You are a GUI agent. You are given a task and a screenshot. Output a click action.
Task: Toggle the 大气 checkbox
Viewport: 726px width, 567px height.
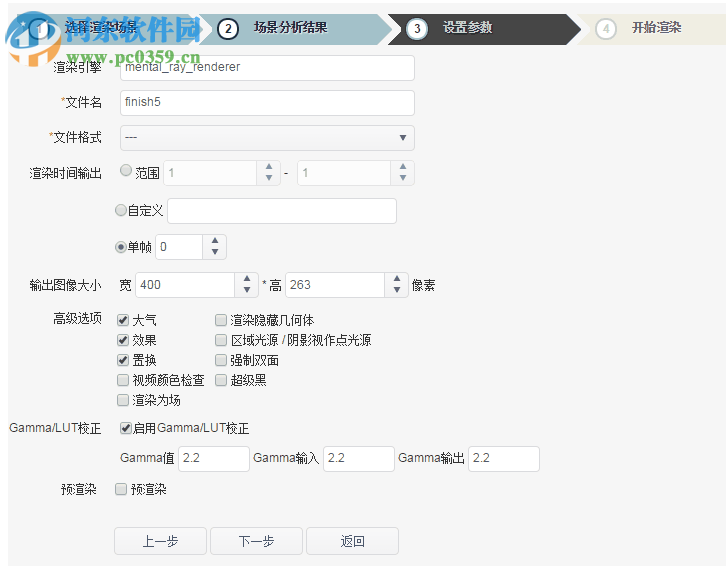(123, 320)
